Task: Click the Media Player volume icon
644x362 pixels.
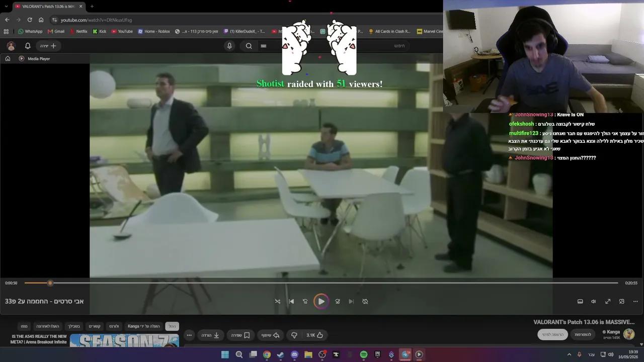Action: pos(594,301)
